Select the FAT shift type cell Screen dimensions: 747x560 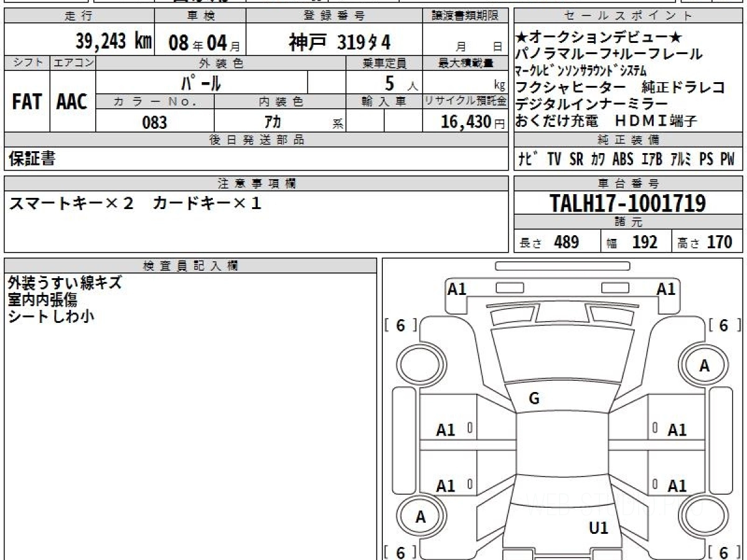[x=27, y=102]
